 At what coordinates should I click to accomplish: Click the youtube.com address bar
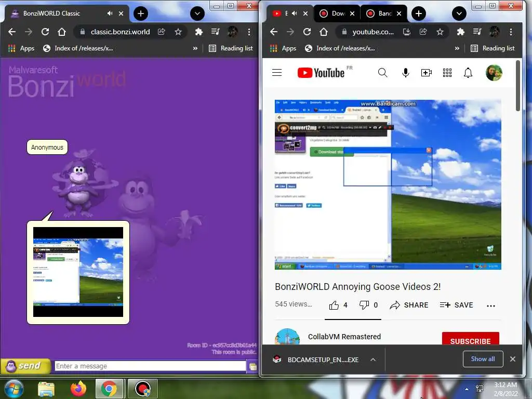coord(373,32)
